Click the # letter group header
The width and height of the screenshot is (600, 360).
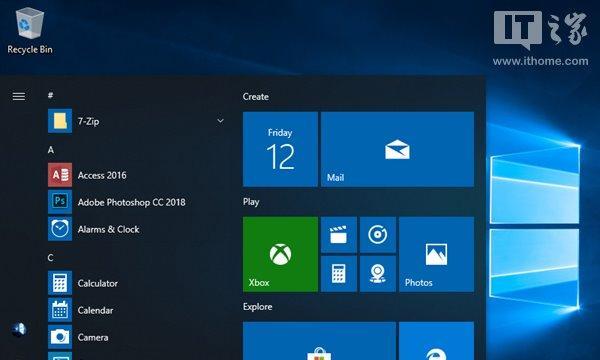[x=50, y=95]
